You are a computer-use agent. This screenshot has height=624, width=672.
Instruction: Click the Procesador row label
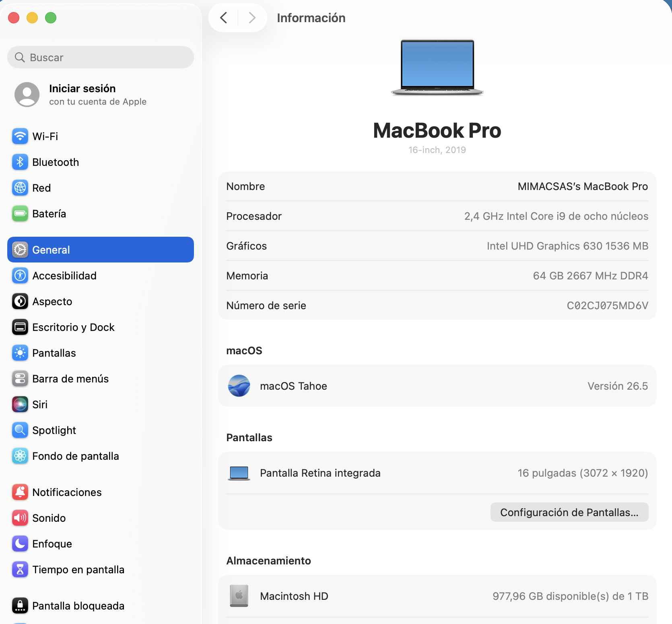click(254, 216)
